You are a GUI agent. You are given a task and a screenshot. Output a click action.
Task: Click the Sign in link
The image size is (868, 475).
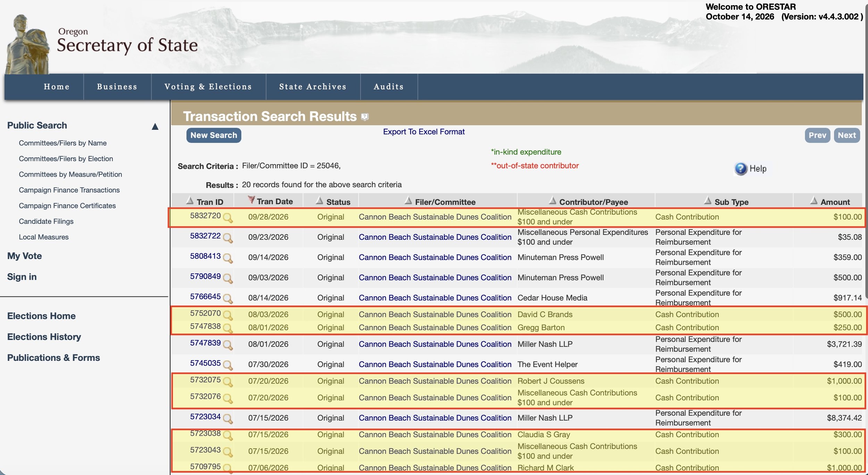(22, 277)
